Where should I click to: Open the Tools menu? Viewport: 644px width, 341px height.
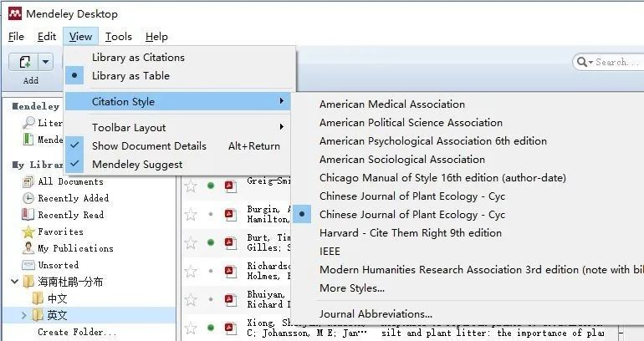(x=118, y=37)
